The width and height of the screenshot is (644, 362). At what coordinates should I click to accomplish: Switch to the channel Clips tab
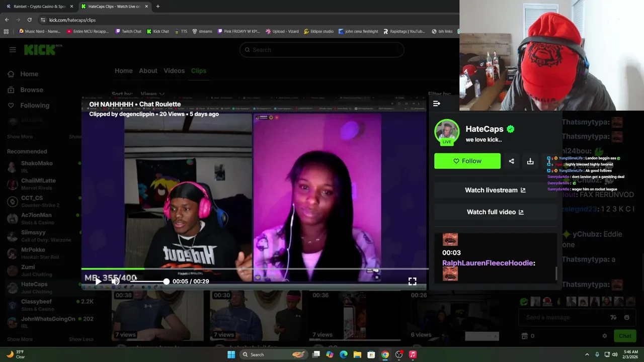(x=199, y=71)
